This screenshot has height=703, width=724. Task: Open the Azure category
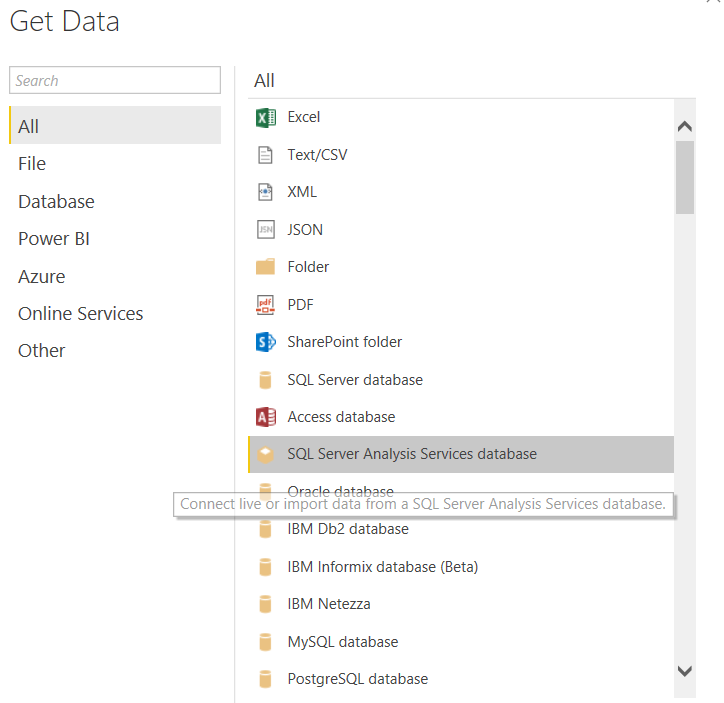tap(115, 276)
